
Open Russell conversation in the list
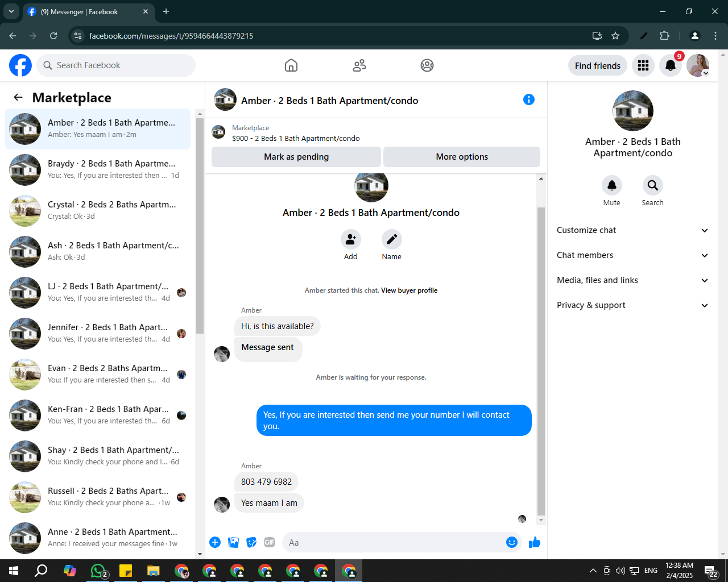tap(97, 497)
